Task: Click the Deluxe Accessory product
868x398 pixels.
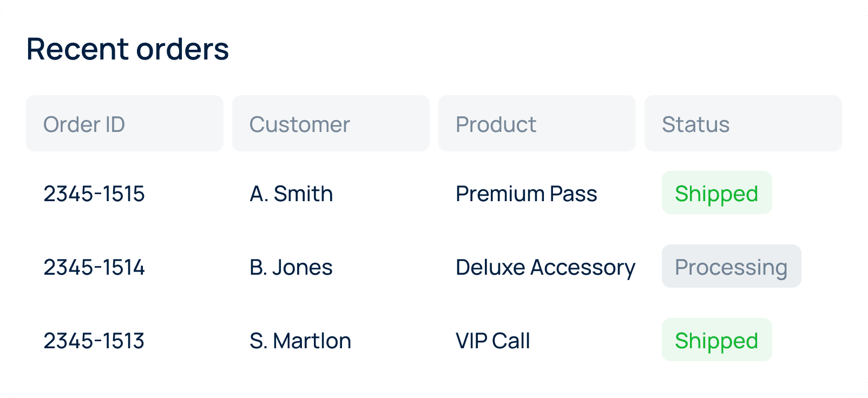Action: [x=545, y=267]
